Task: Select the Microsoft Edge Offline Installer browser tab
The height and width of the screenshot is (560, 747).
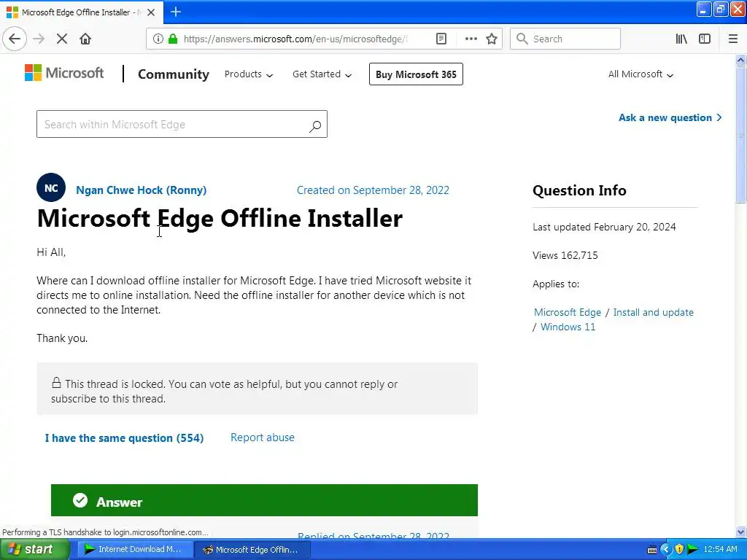Action: (x=82, y=12)
